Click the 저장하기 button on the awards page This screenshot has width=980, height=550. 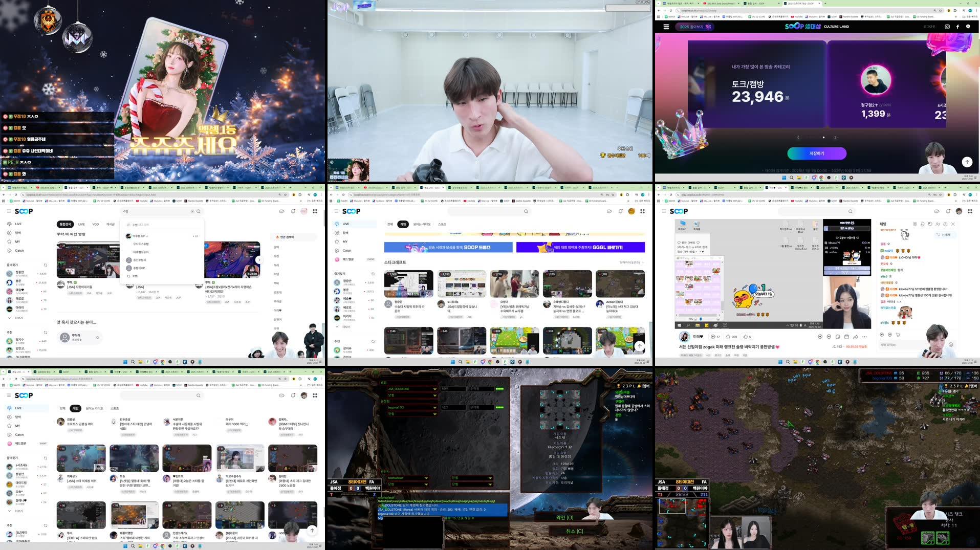pyautogui.click(x=816, y=153)
